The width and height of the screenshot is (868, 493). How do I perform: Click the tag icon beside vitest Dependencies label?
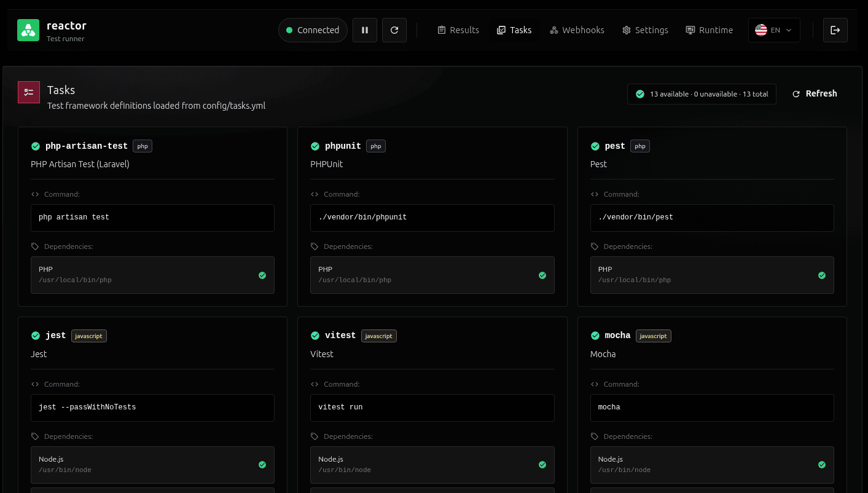[x=315, y=436]
